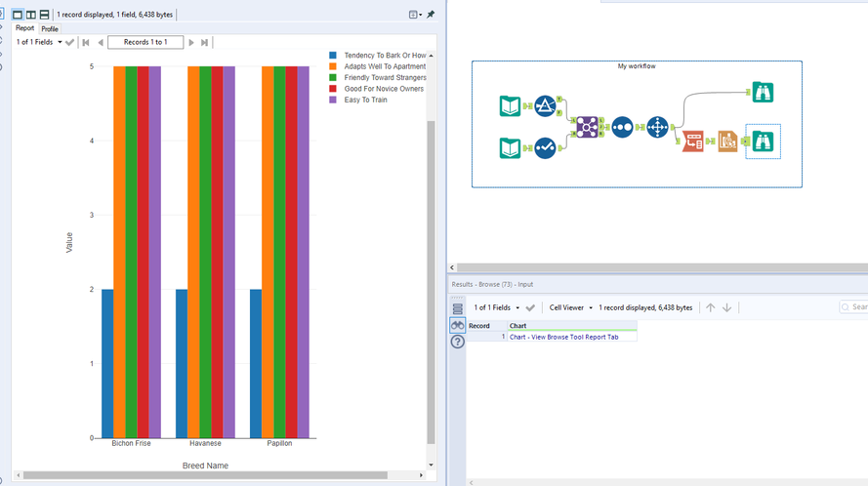Click the Records 1 to 1 field
Screen dimensions: 868x486
[145, 42]
